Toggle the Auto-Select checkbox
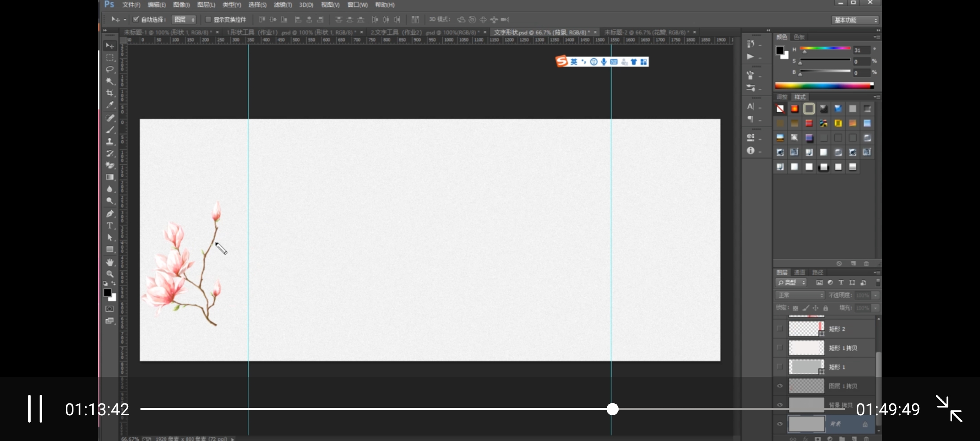Image resolution: width=980 pixels, height=441 pixels. [136, 19]
